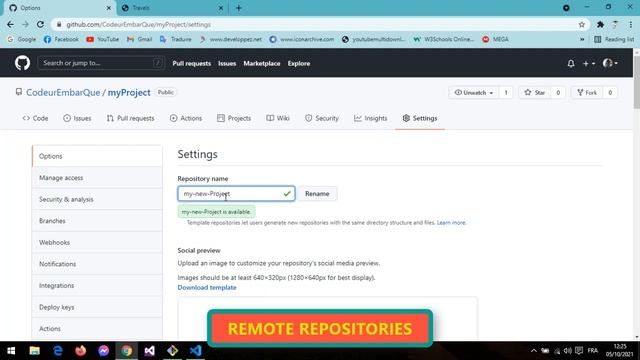The width and height of the screenshot is (640, 360).
Task: Open the Reading list panel
Action: click(614, 39)
